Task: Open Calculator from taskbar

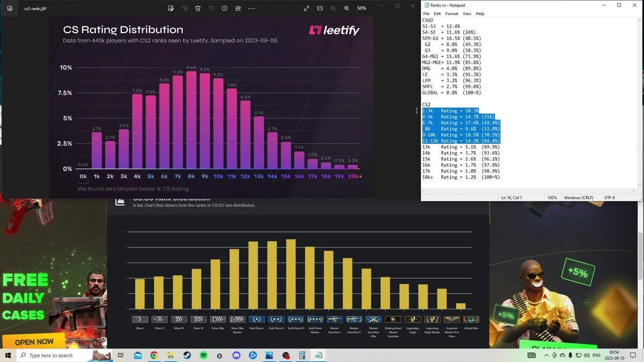Action: pyautogui.click(x=302, y=355)
